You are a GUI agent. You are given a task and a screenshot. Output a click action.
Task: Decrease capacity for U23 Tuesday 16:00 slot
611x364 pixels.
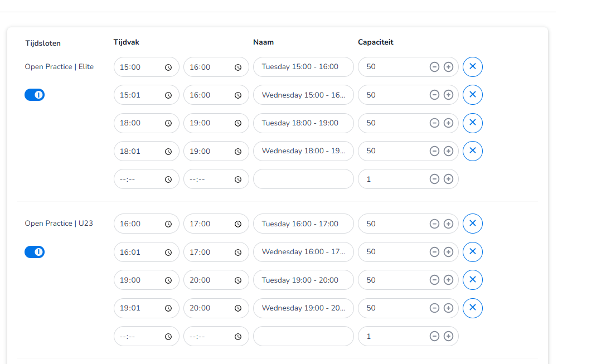coord(434,224)
